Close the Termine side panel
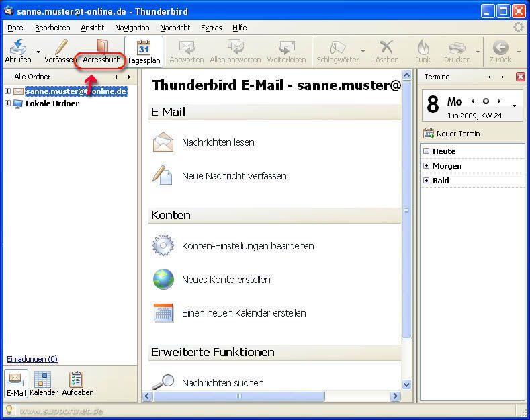Viewport: 530px width, 420px height. coord(520,77)
